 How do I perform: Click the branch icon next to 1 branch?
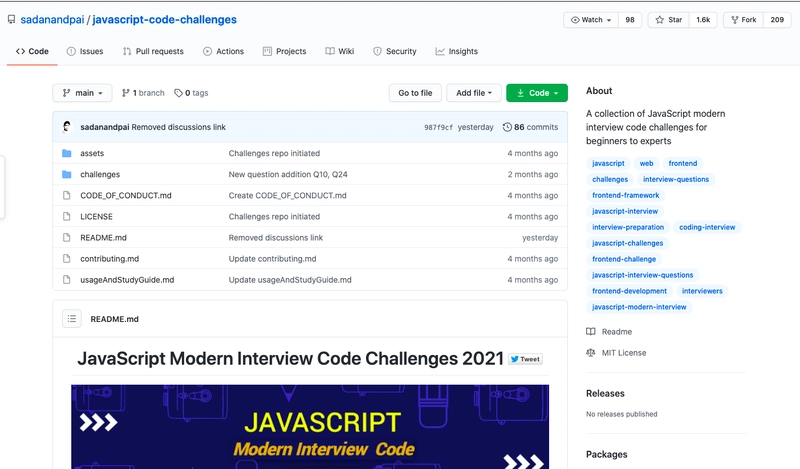(x=126, y=93)
